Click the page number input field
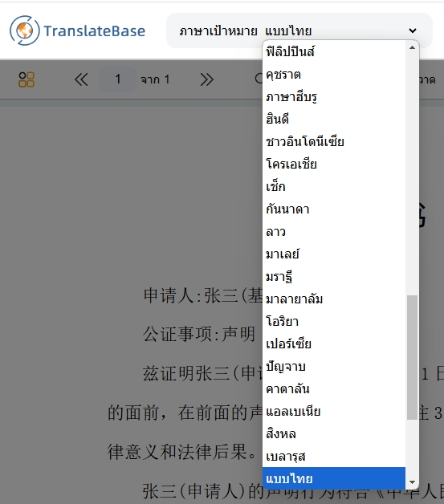Image resolution: width=444 pixels, height=504 pixels. (118, 79)
